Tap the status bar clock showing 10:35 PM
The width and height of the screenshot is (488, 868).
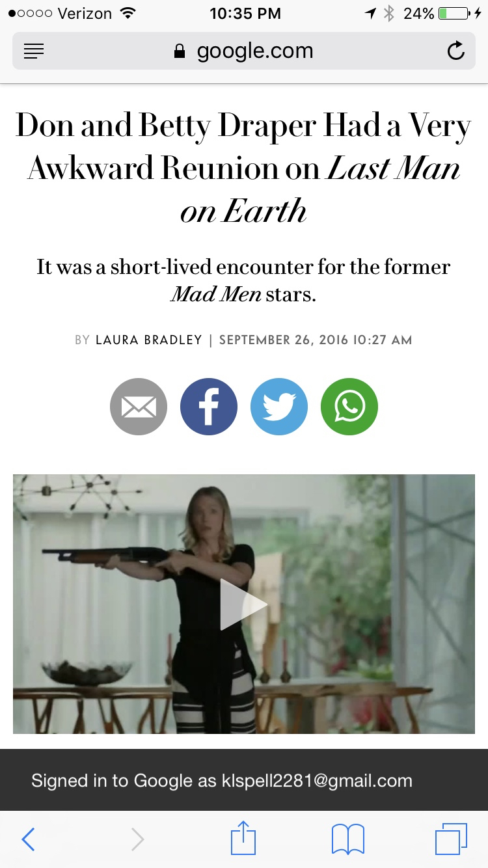(245, 13)
